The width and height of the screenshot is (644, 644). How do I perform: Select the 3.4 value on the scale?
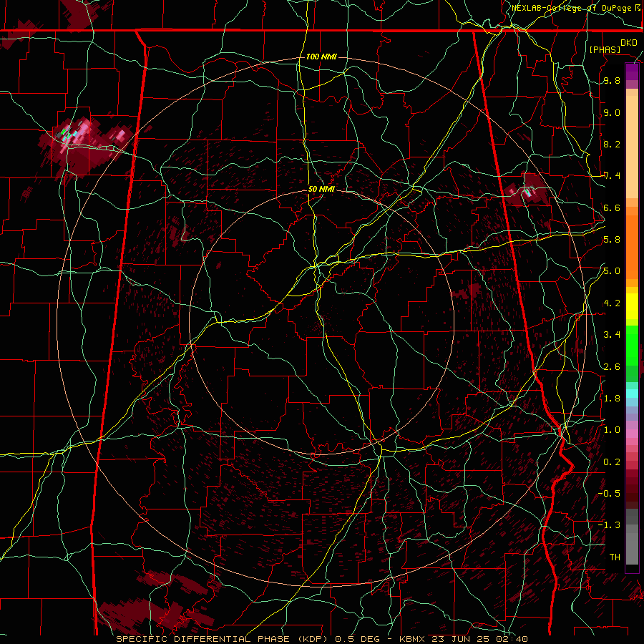click(x=612, y=335)
